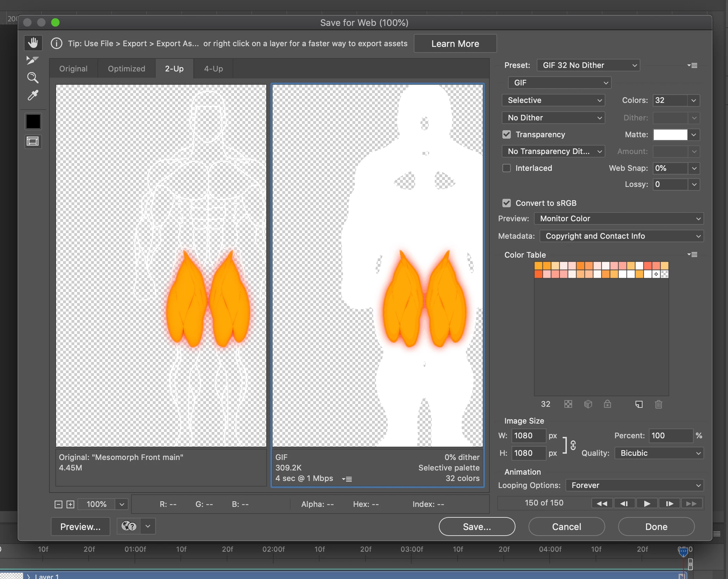
Task: Switch to the Optimized tab
Action: (x=126, y=69)
